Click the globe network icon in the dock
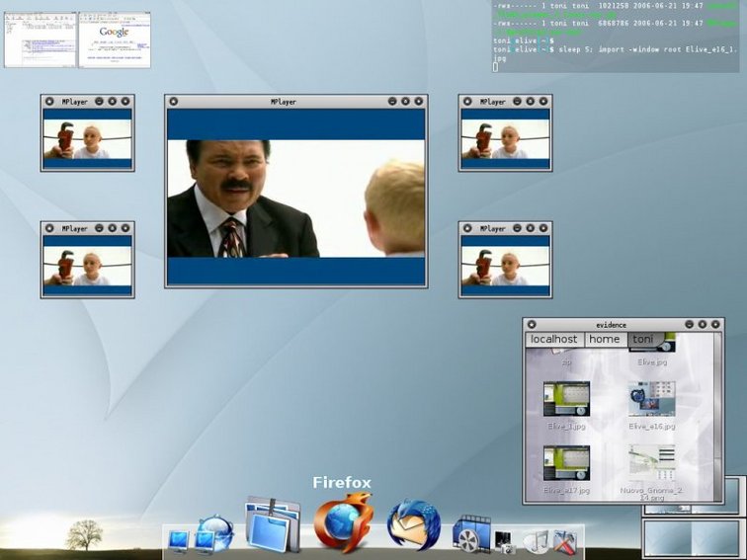Image resolution: width=747 pixels, height=560 pixels. (x=215, y=533)
